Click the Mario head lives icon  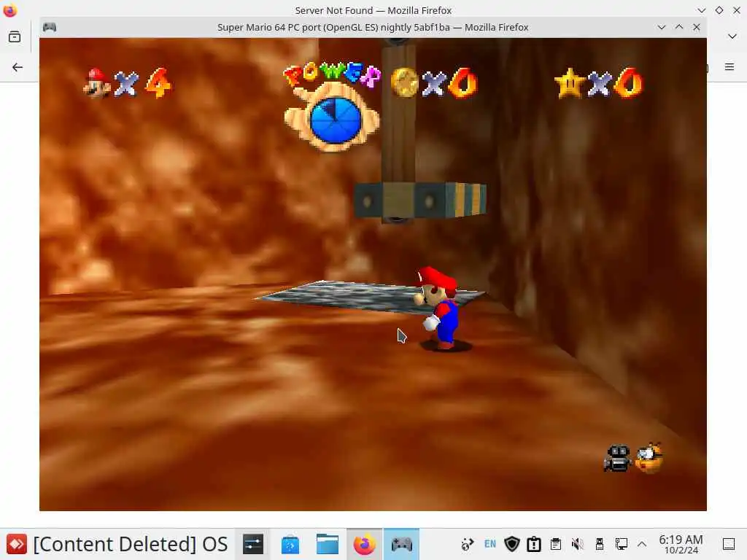(97, 83)
